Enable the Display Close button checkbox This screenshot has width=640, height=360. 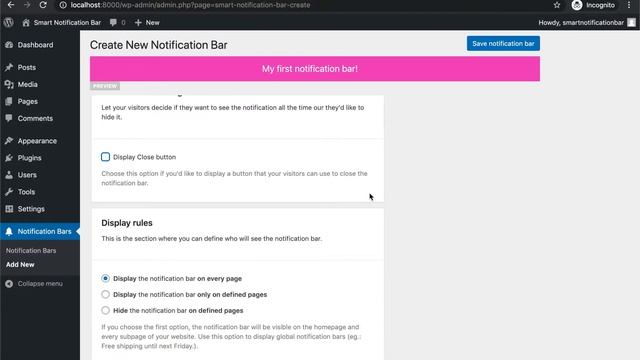click(105, 157)
